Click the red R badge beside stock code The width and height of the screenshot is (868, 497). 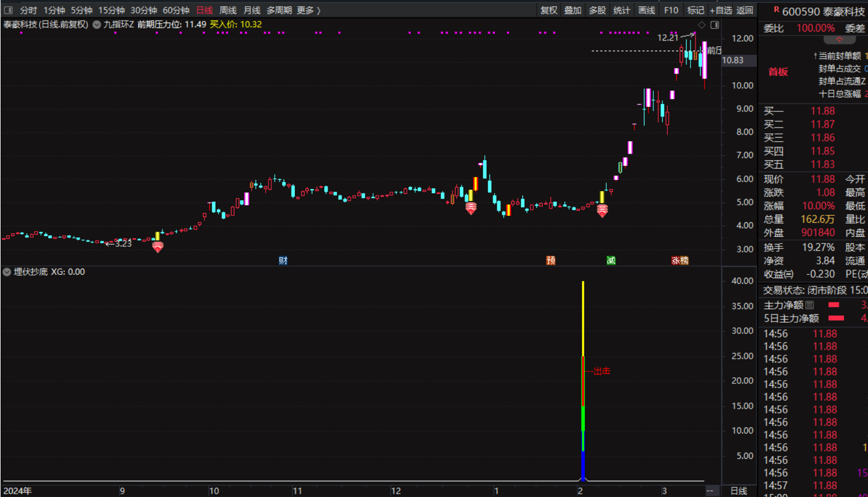(x=776, y=10)
